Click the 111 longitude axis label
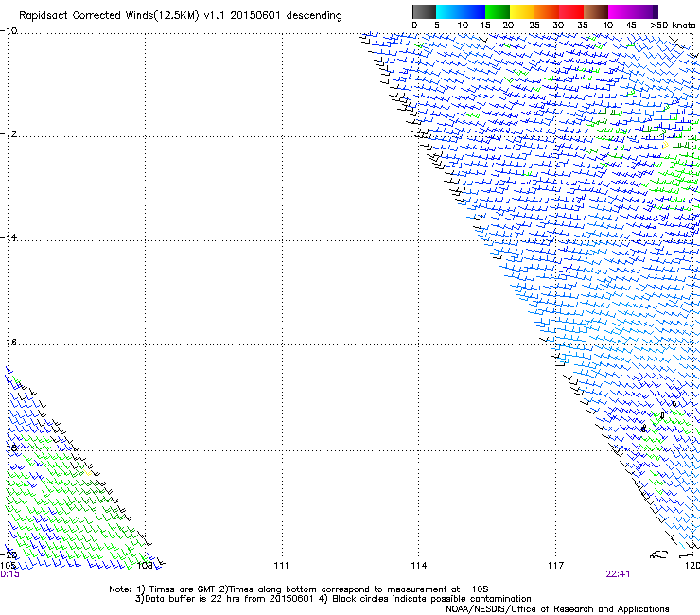The image size is (700, 615). [x=281, y=566]
